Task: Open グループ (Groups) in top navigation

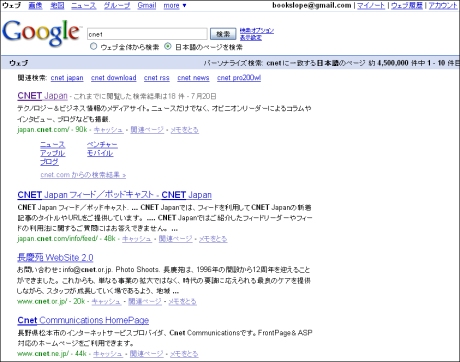Action: click(x=117, y=5)
